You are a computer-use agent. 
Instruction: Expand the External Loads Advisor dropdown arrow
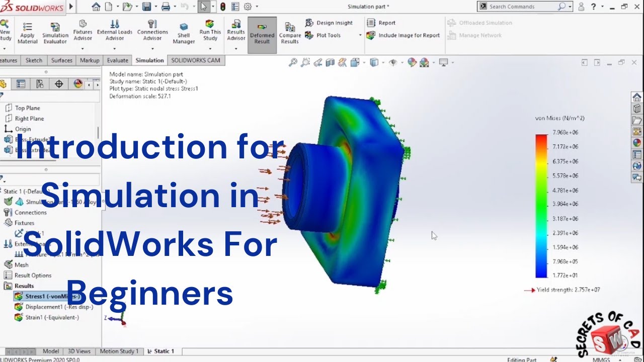[114, 49]
